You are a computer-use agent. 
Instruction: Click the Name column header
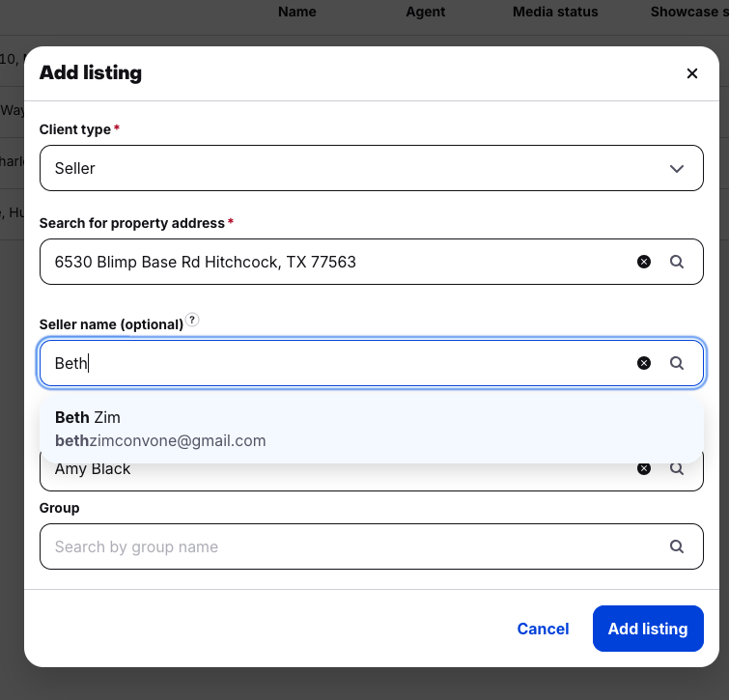pos(296,12)
